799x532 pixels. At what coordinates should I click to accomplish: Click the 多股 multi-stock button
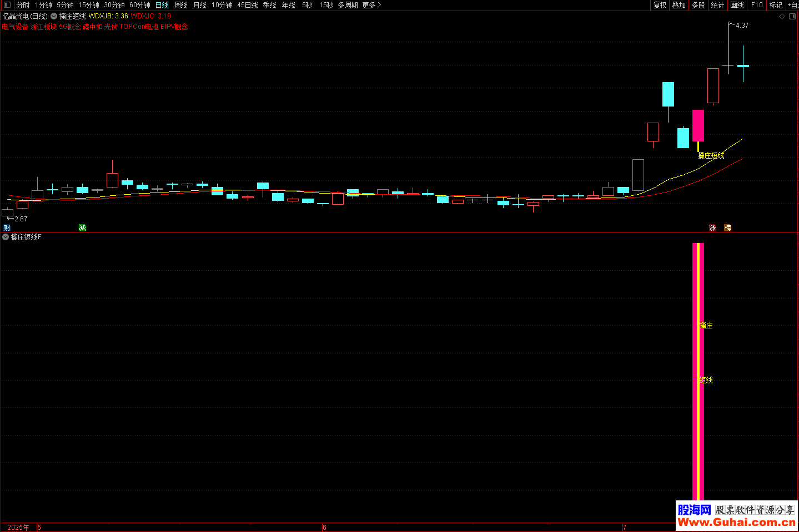[x=698, y=5]
